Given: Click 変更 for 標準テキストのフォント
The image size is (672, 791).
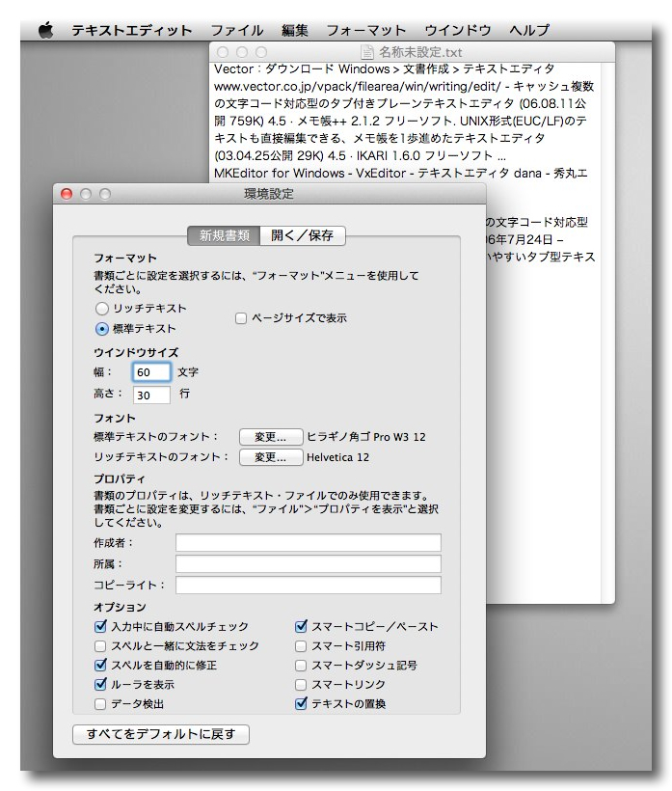Looking at the screenshot, I should (271, 437).
